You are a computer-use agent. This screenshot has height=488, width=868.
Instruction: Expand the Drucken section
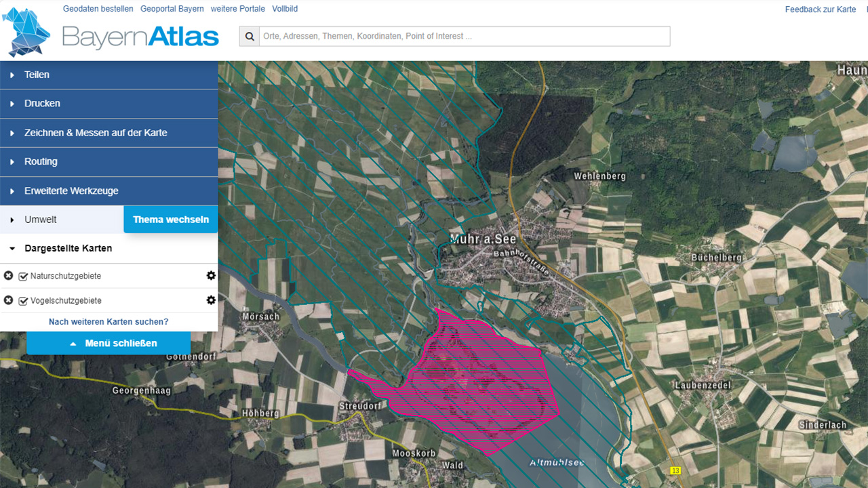point(108,104)
